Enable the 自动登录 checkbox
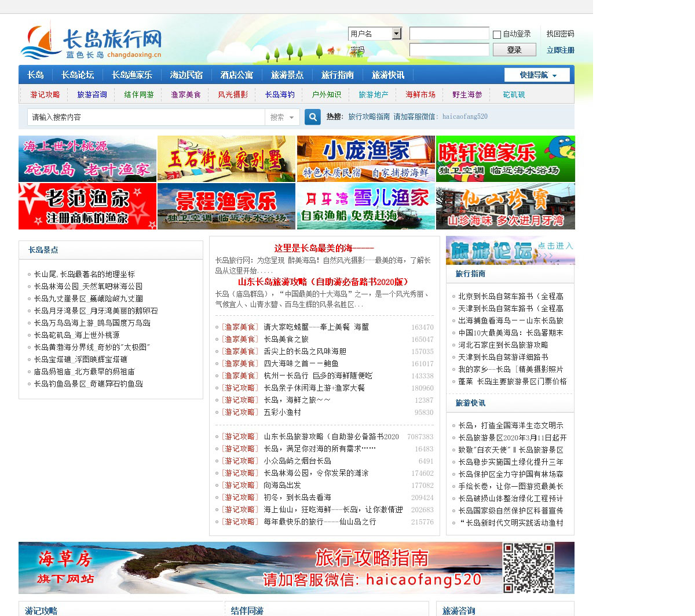Screen dimensions: 695x616 [x=497, y=35]
